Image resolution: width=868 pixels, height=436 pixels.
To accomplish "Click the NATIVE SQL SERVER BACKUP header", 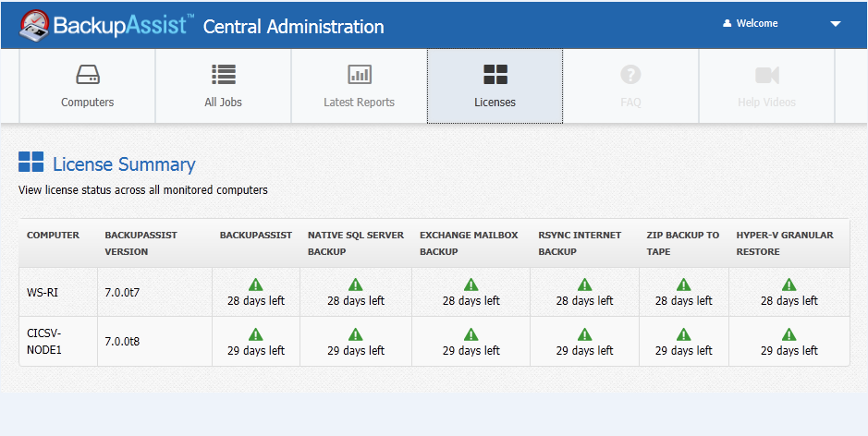I will click(356, 244).
